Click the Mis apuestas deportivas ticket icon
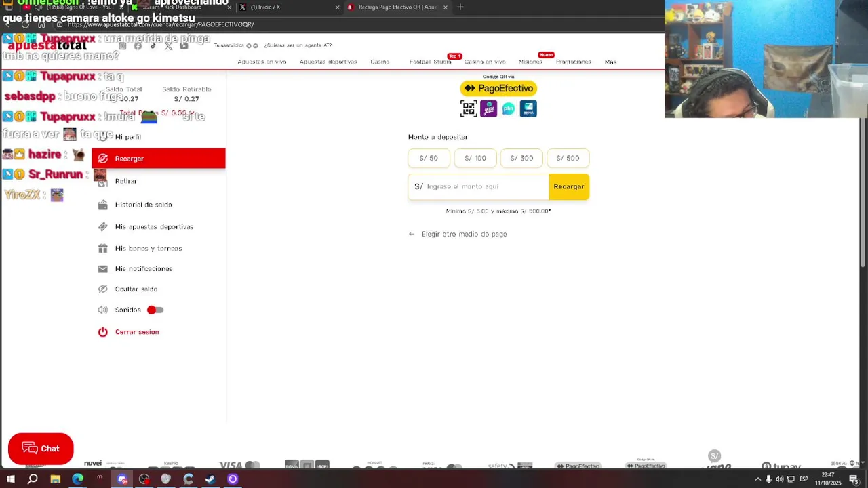Image resolution: width=868 pixels, height=488 pixels. 102,227
